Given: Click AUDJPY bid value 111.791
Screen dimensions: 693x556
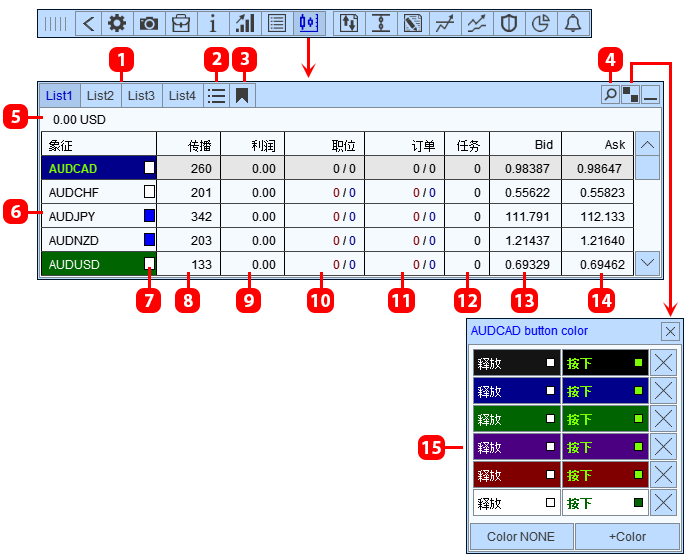Looking at the screenshot, I should 527,217.
